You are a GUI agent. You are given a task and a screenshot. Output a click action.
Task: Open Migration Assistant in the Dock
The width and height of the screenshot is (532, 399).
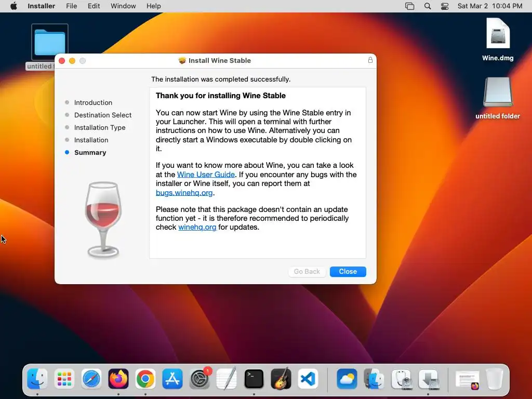point(374,379)
